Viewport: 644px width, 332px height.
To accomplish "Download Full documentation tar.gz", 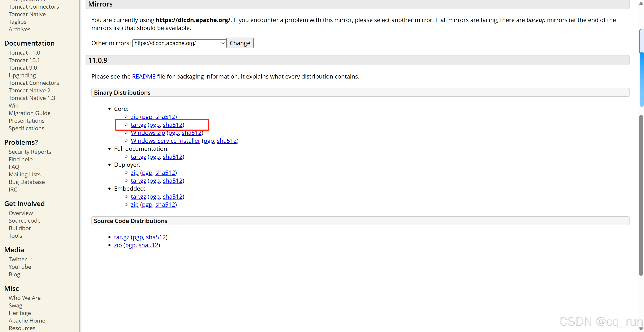I will [138, 157].
